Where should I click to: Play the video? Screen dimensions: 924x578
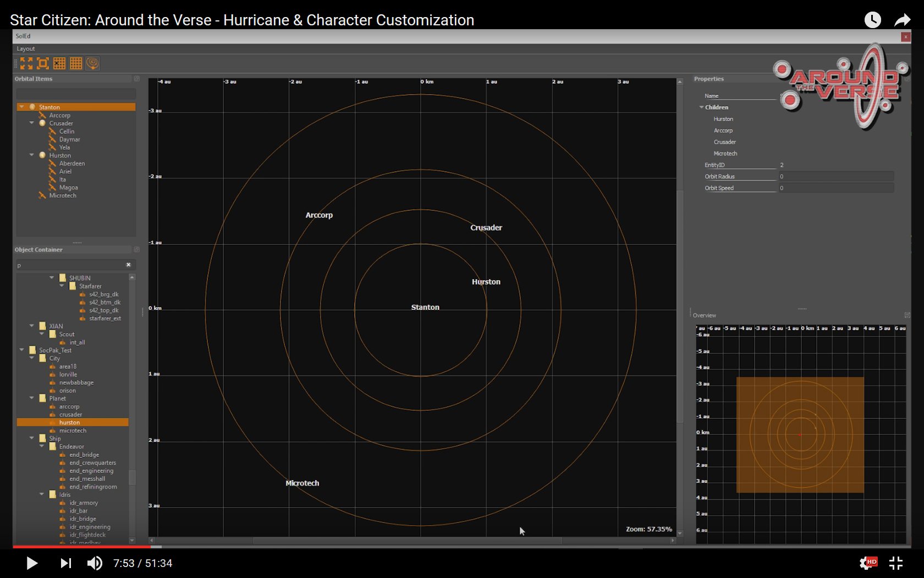pyautogui.click(x=32, y=563)
